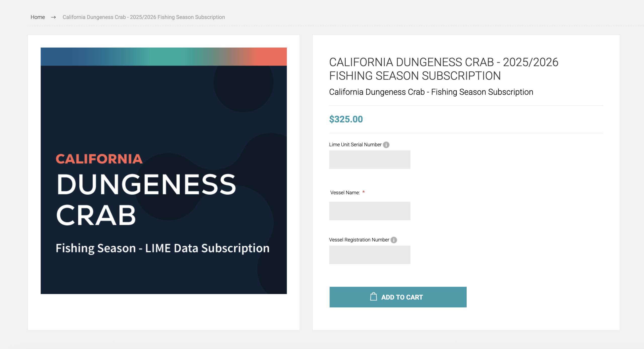Click the uppercase 2025/2026 Fishing Season Subscription heading
Screen dimensions: 644x349
click(x=444, y=69)
